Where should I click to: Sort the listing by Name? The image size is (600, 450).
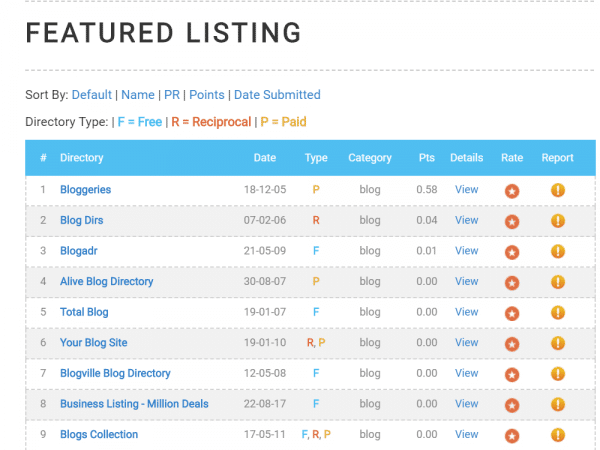(138, 95)
